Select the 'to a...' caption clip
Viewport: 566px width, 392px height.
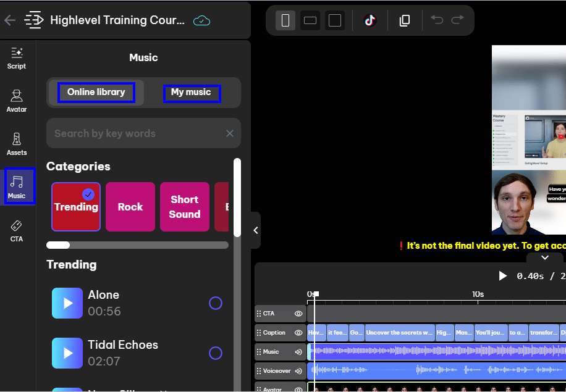click(517, 333)
